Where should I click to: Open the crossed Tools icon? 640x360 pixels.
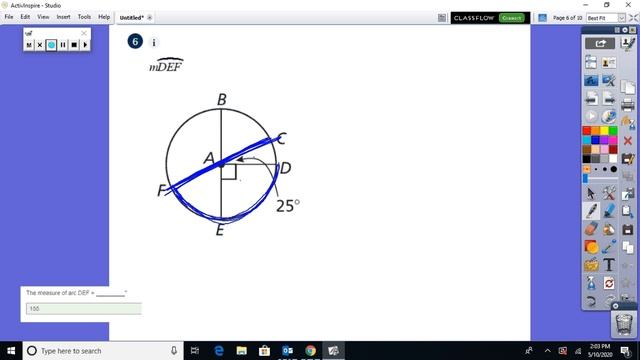coord(609,193)
